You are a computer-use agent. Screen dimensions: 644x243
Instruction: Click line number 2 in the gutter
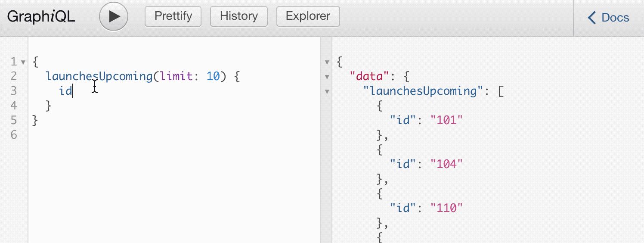[x=14, y=76]
